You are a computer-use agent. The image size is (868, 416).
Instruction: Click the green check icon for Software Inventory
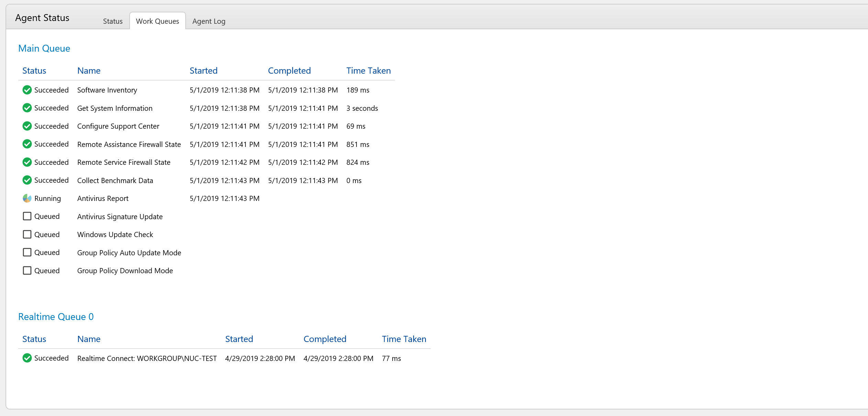tap(27, 90)
